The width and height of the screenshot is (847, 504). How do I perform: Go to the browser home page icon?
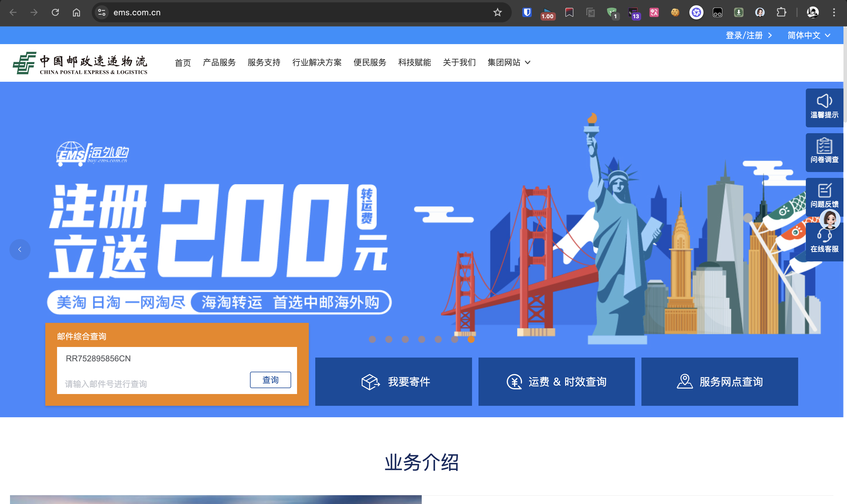point(76,13)
